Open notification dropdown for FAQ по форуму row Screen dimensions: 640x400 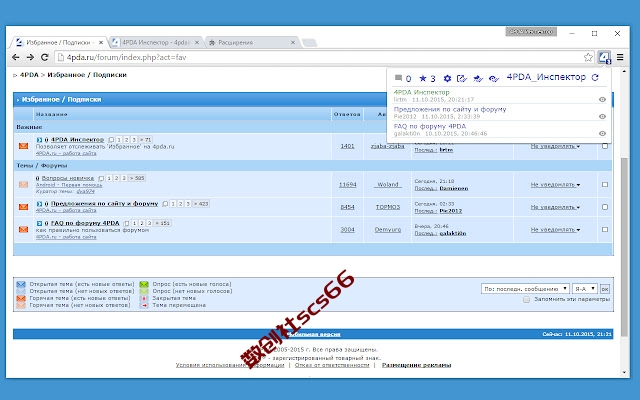555,229
